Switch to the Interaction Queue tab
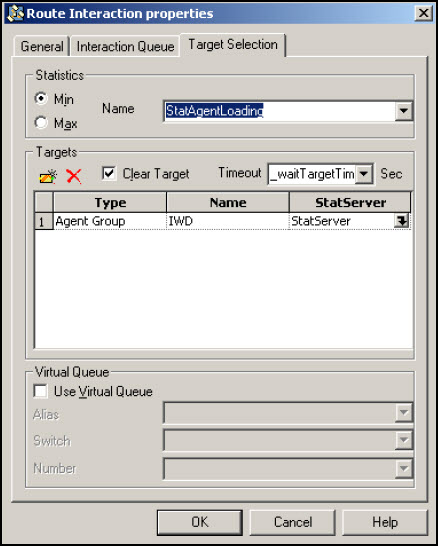438x546 pixels. [125, 46]
